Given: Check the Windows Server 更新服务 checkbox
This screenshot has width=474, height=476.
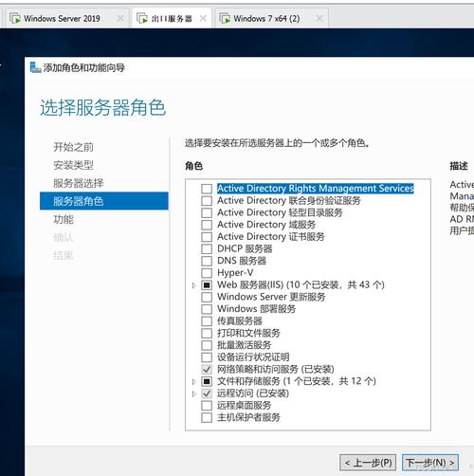Looking at the screenshot, I should [207, 297].
